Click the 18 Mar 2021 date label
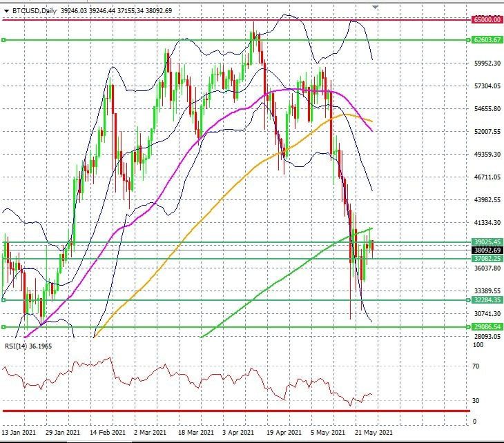Image resolution: width=504 pixels, height=443 pixels. tap(196, 433)
